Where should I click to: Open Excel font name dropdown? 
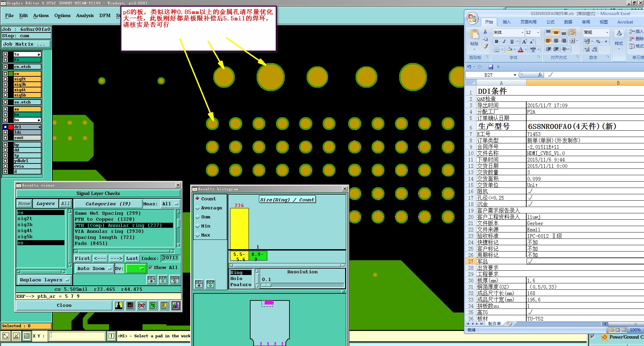(522, 32)
